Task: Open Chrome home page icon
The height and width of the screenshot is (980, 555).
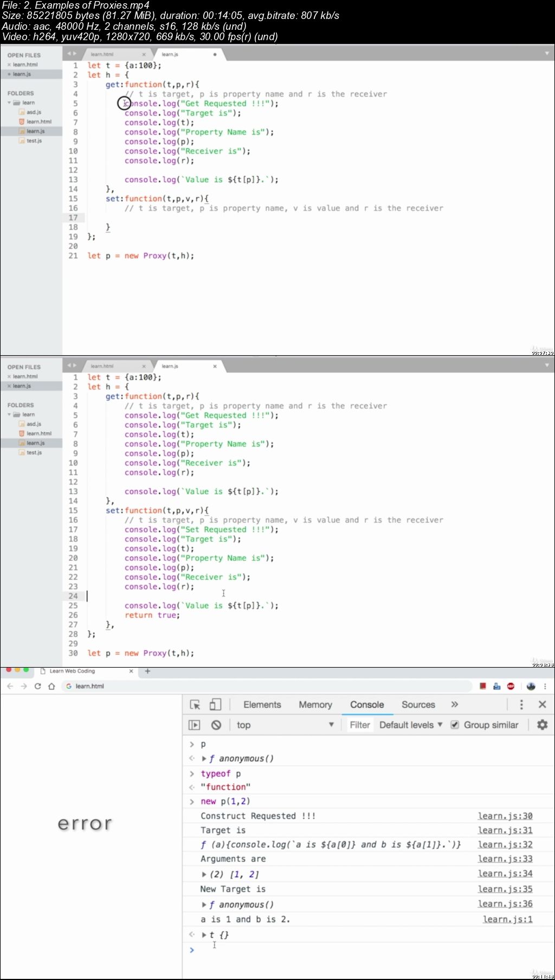Action: pos(51,686)
